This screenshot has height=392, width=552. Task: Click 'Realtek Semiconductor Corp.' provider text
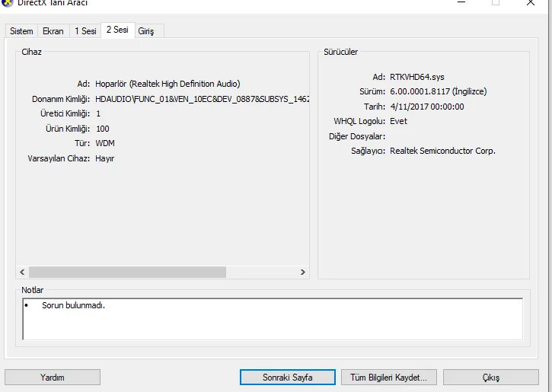point(442,151)
